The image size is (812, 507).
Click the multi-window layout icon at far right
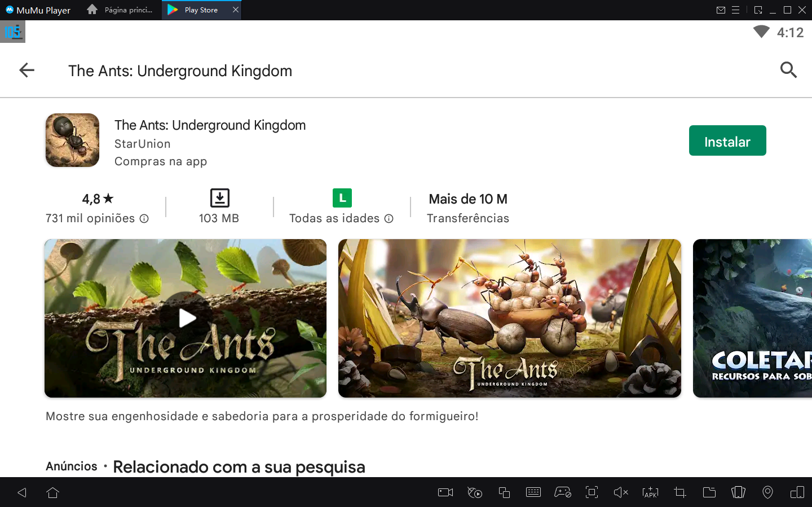(797, 492)
